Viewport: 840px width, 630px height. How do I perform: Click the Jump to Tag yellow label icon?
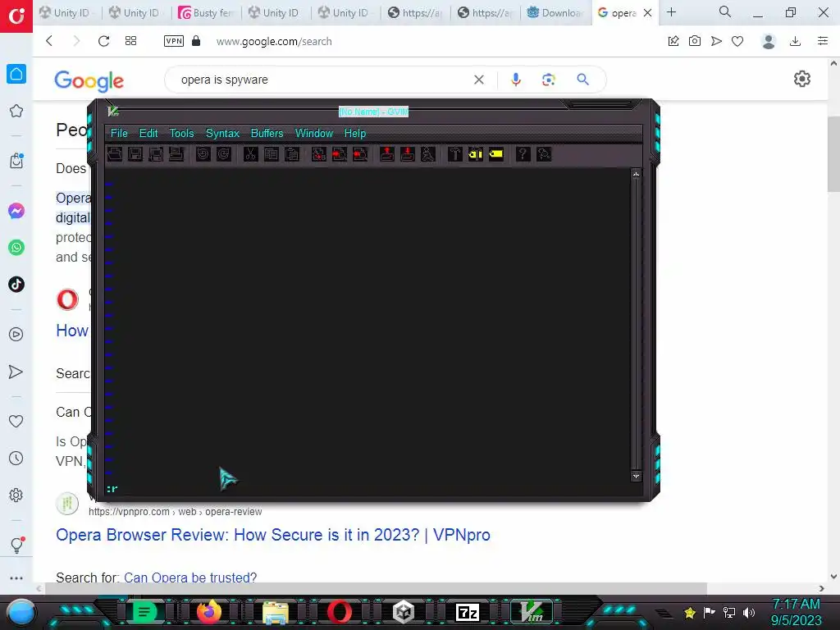tap(496, 154)
